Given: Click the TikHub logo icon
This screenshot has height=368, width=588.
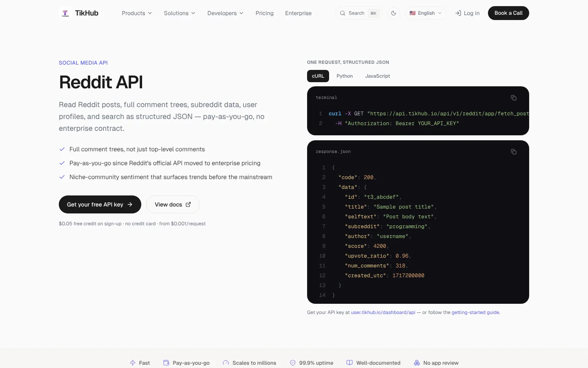Looking at the screenshot, I should pyautogui.click(x=65, y=13).
